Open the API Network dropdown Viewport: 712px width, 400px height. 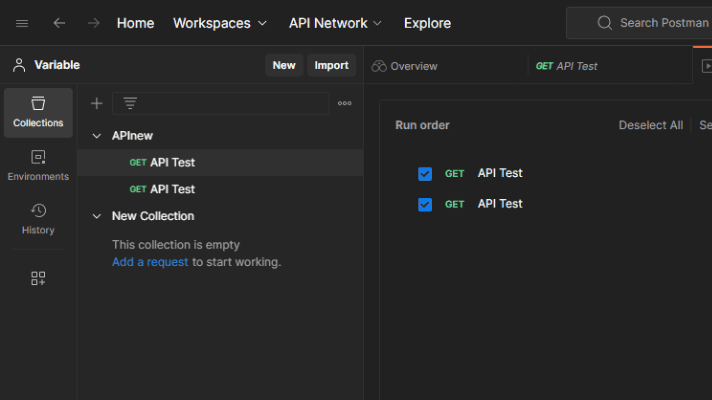335,23
